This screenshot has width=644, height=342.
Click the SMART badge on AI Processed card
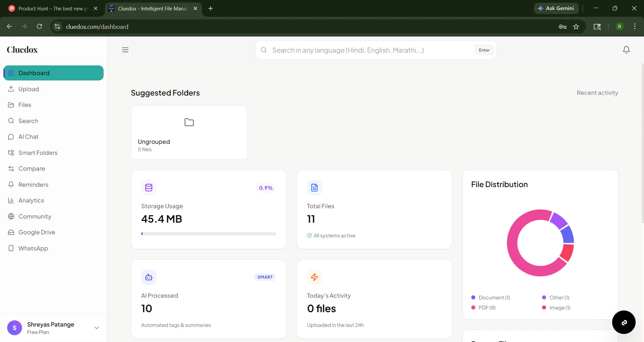265,277
